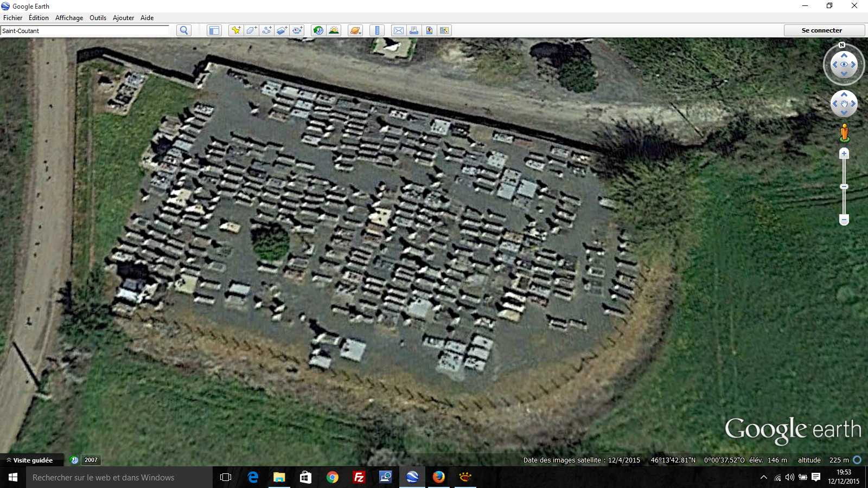Viewport: 868px width, 488px height.
Task: Open the Windows Store from taskbar
Action: coord(306,477)
